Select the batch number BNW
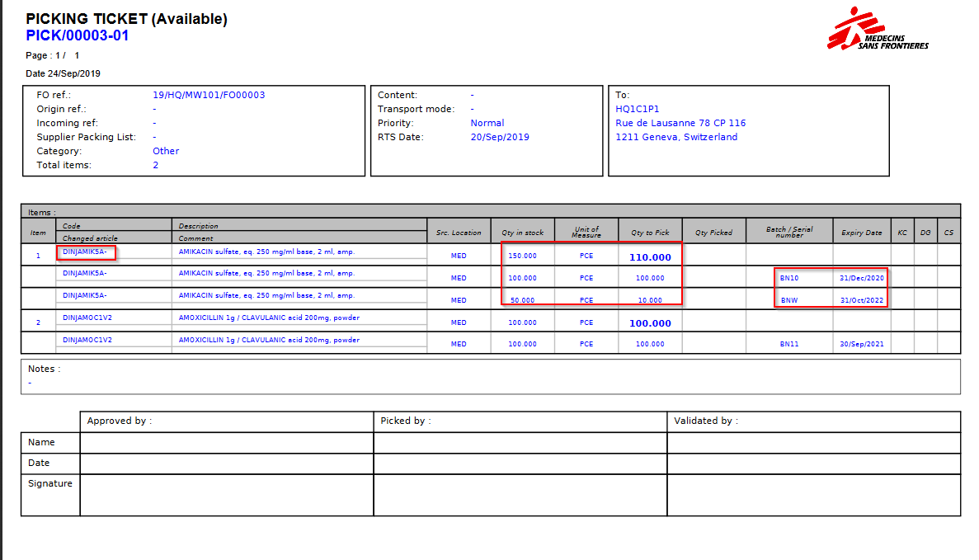Image resolution: width=979 pixels, height=560 pixels. tap(789, 300)
